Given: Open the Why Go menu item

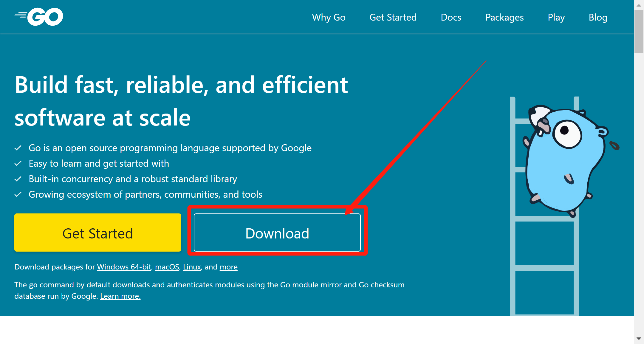Looking at the screenshot, I should coord(329,17).
